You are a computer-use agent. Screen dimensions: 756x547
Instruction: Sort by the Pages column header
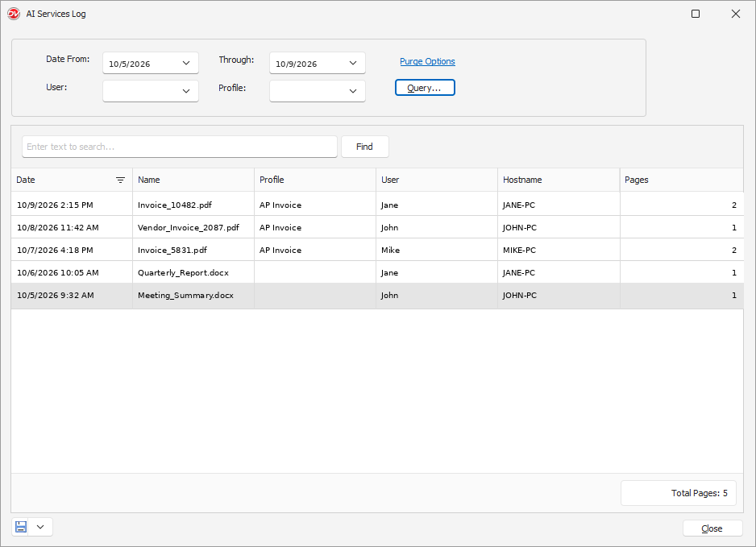tap(682, 180)
